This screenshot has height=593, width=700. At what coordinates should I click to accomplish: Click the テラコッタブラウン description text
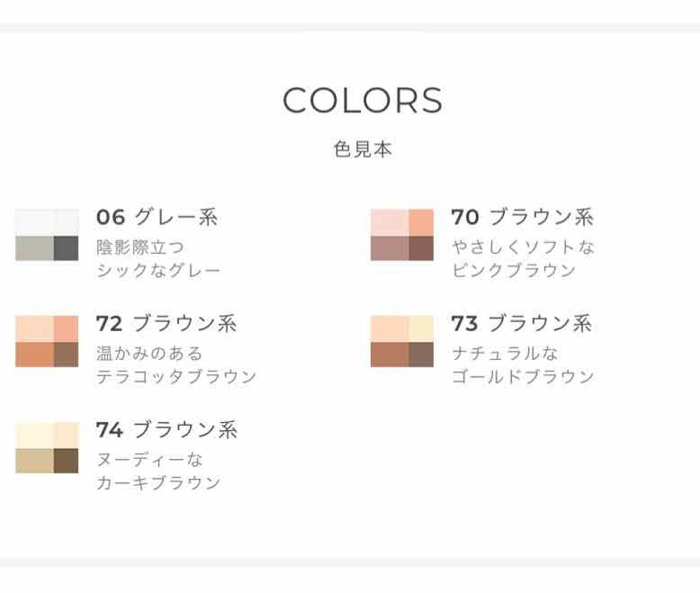click(x=177, y=377)
